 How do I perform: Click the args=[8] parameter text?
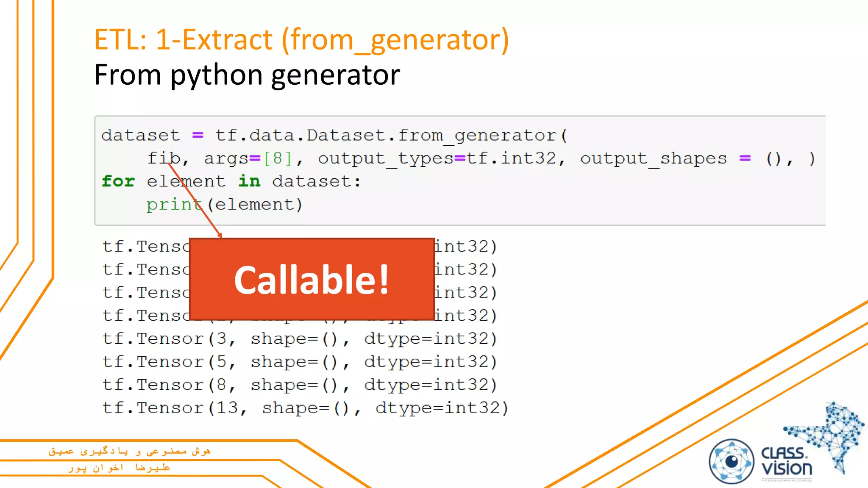point(248,158)
